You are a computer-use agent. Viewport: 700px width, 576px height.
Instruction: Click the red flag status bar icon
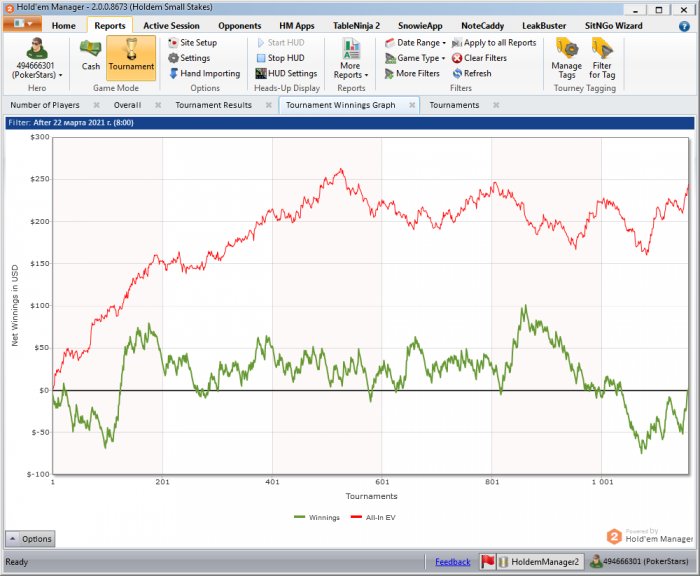coord(488,562)
